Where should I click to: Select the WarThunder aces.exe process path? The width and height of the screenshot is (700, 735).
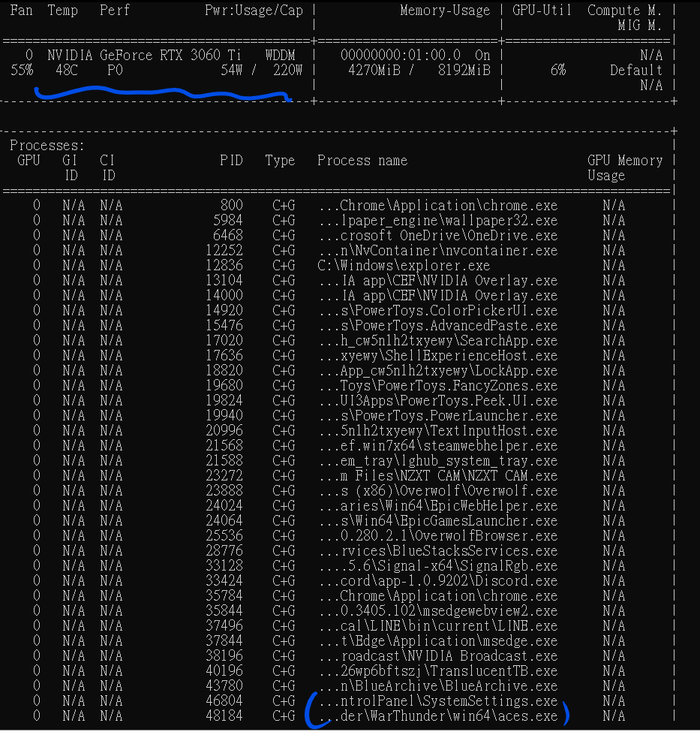click(x=438, y=715)
